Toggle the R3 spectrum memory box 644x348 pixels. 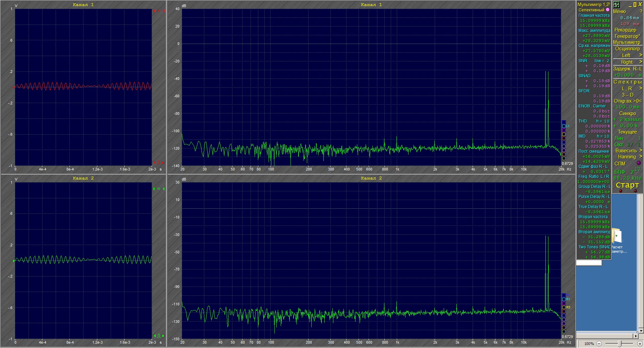point(564,307)
